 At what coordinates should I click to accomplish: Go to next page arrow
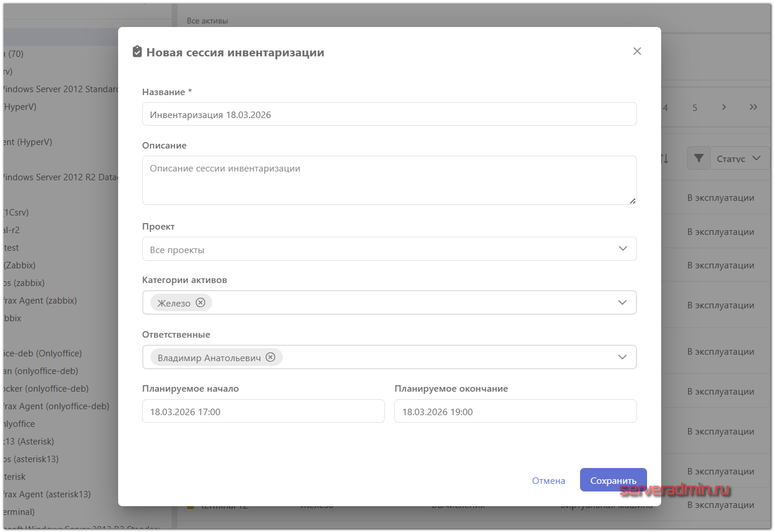click(724, 107)
